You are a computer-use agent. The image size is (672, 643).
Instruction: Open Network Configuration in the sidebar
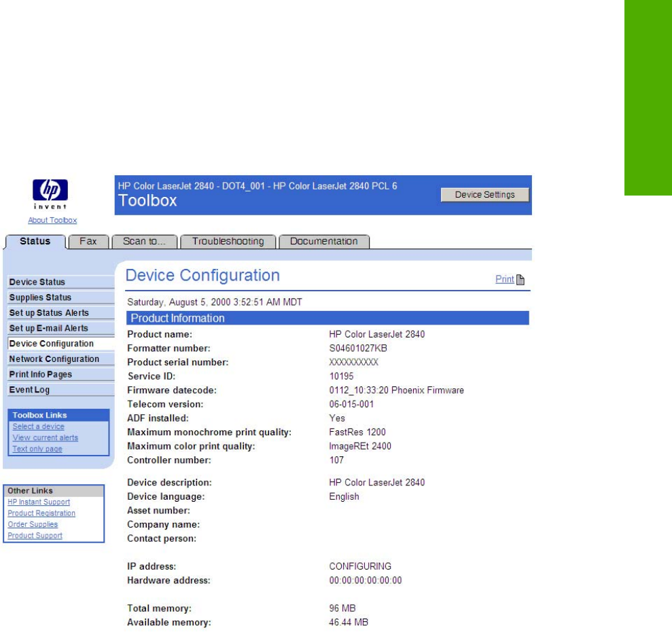pyautogui.click(x=61, y=359)
